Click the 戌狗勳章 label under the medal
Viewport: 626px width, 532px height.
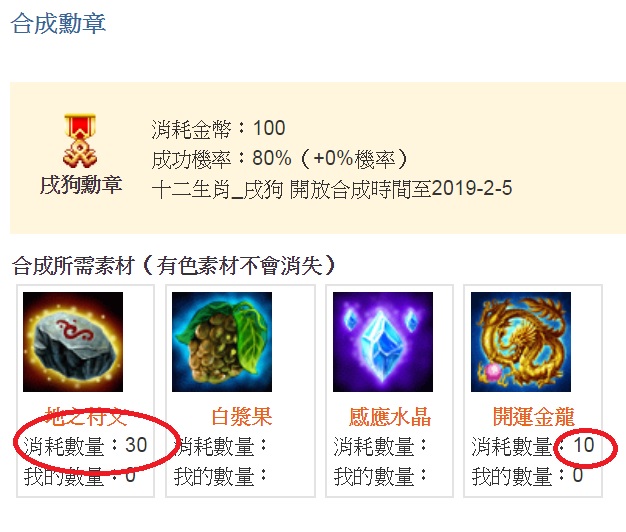point(81,185)
